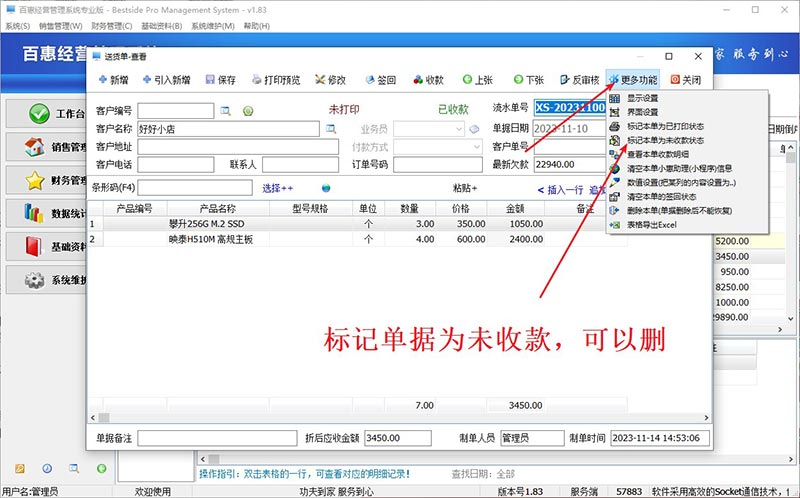This screenshot has height=498, width=800.
Task: Click the globe icon next to 选择++
Action: pyautogui.click(x=326, y=188)
